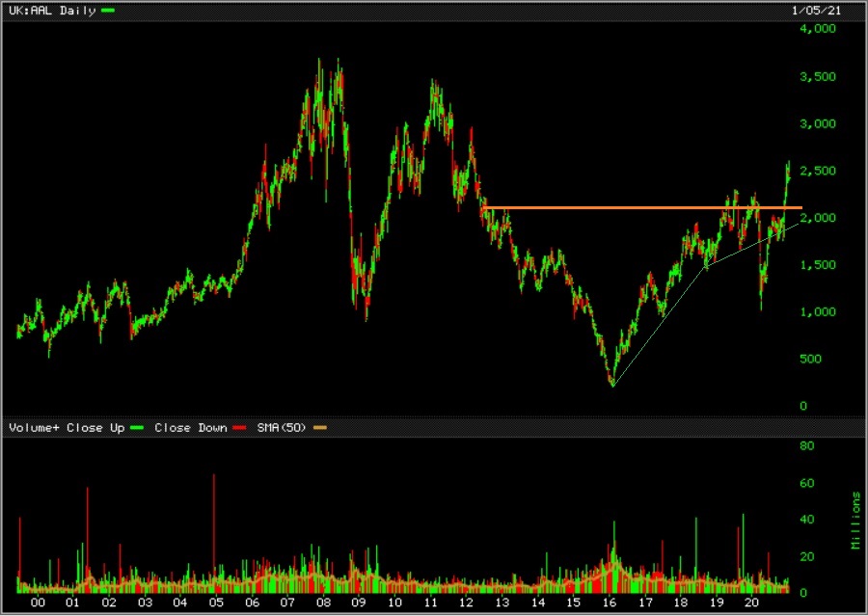868x616 pixels.
Task: Click the UK:AAL ticker symbol label
Action: click(x=30, y=12)
